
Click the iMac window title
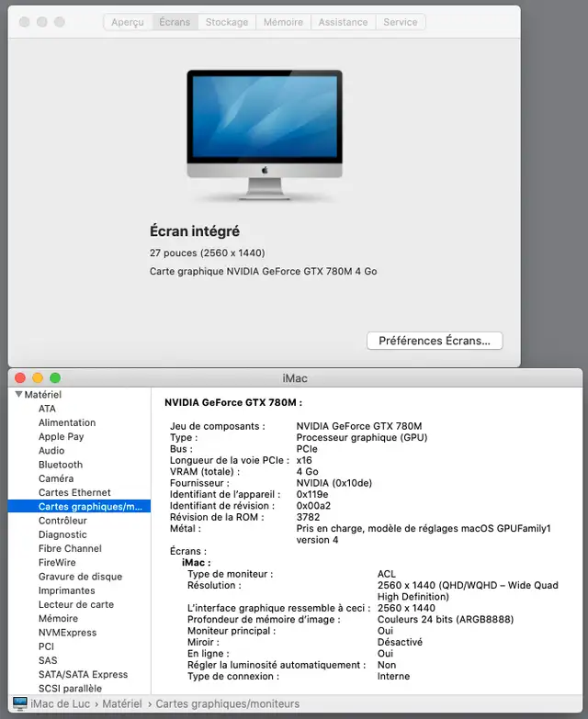[294, 378]
